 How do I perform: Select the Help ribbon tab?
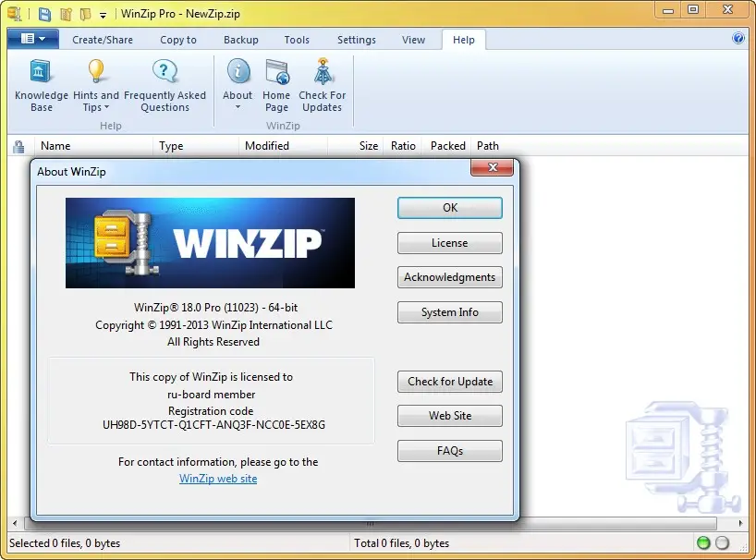[463, 40]
